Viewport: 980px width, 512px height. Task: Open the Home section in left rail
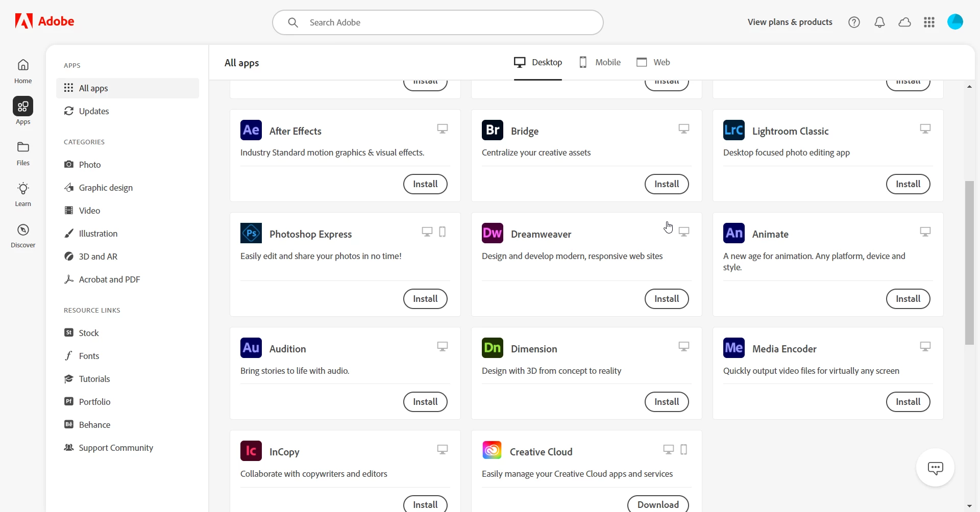[x=23, y=71]
